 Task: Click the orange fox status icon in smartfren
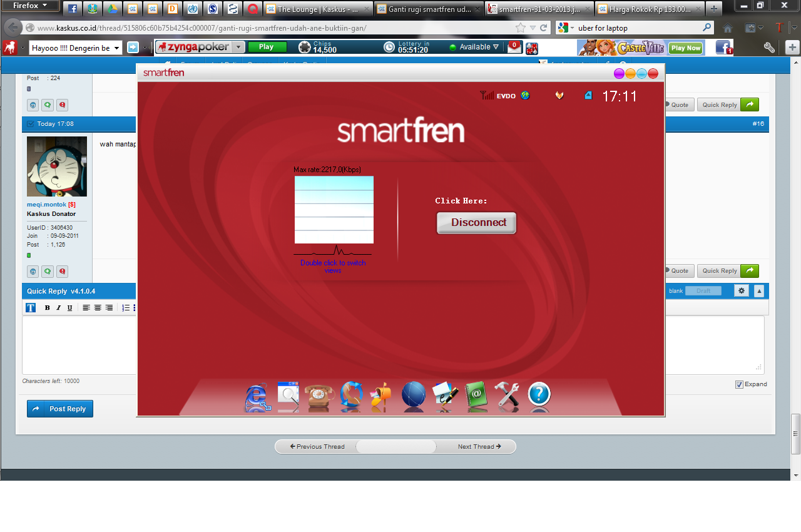point(559,96)
